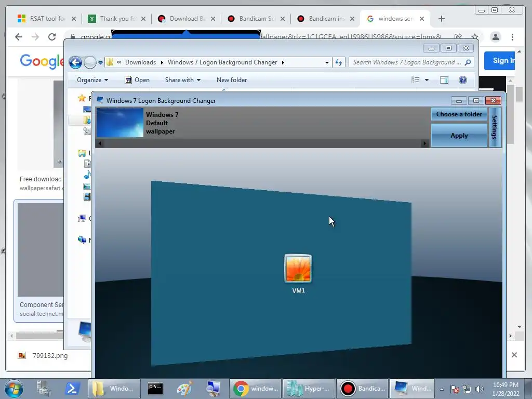This screenshot has width=532, height=399.
Task: Show hidden system tray icons
Action: pos(442,389)
